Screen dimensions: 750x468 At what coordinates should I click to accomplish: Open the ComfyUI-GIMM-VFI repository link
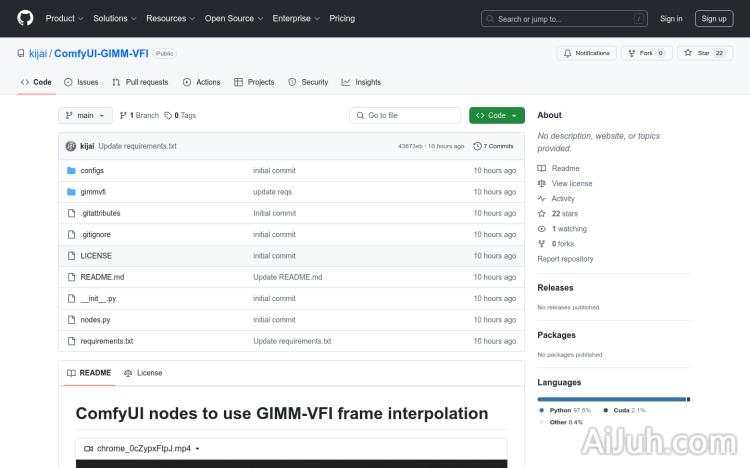click(x=101, y=54)
